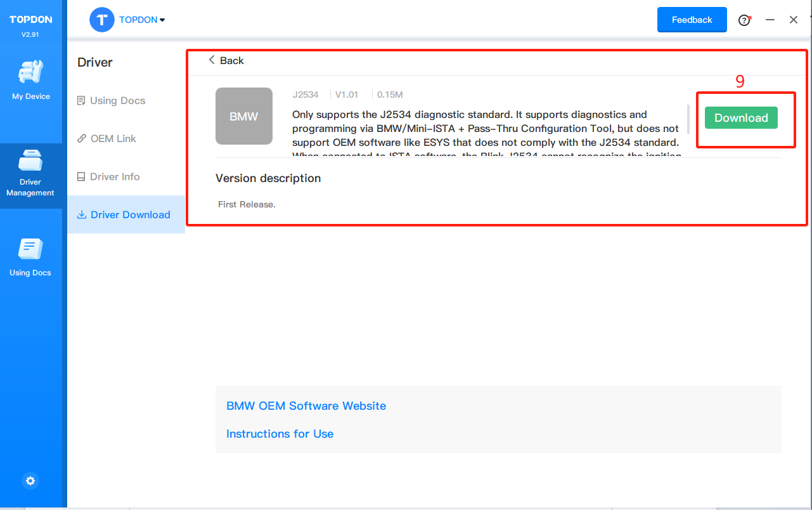The width and height of the screenshot is (812, 510).
Task: Open the OEM Link menu item
Action: 106,138
